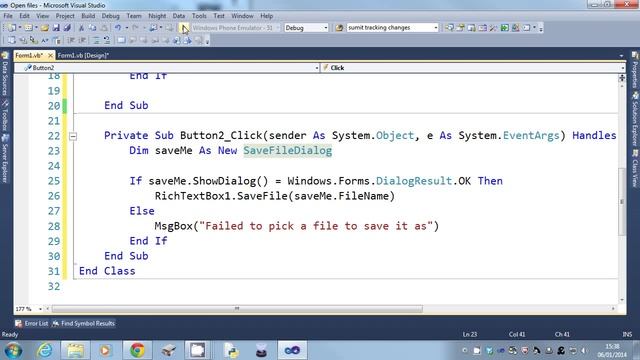This screenshot has width=640, height=360.
Task: Open the Python app from the taskbar
Action: [x=231, y=350]
